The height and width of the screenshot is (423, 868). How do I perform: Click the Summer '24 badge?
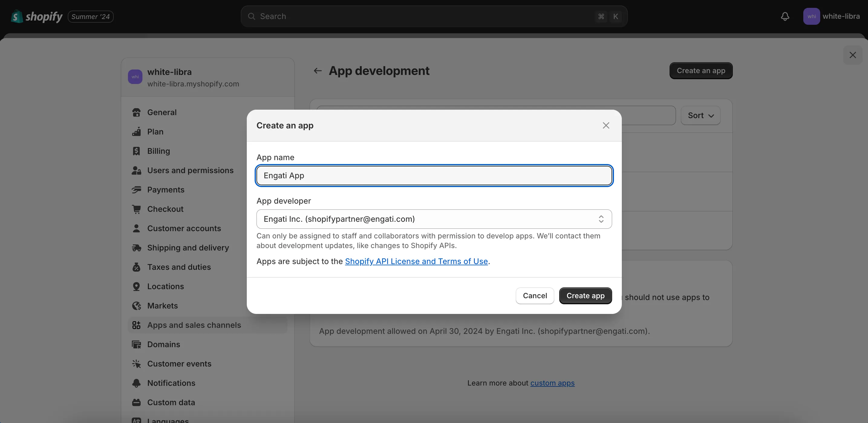[91, 17]
